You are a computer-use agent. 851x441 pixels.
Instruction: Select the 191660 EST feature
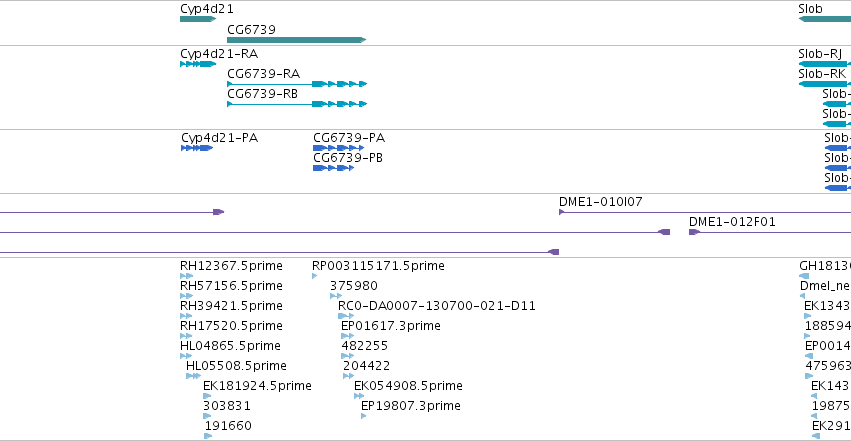(209, 435)
